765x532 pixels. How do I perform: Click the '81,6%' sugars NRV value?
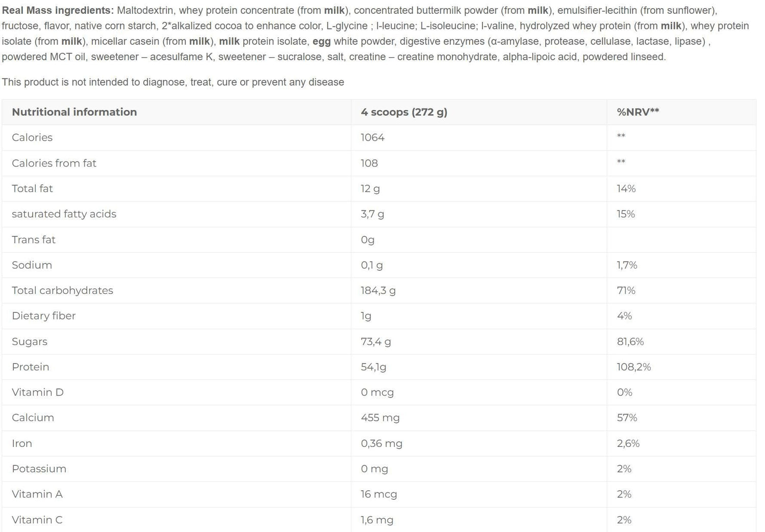tap(630, 341)
